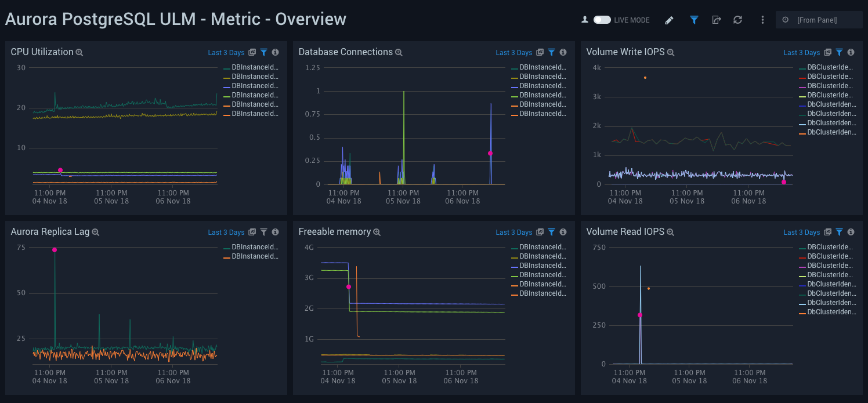Click the pink marker dot on the Aurora Replica Lag spike
This screenshot has width=868, height=403.
coord(54,249)
